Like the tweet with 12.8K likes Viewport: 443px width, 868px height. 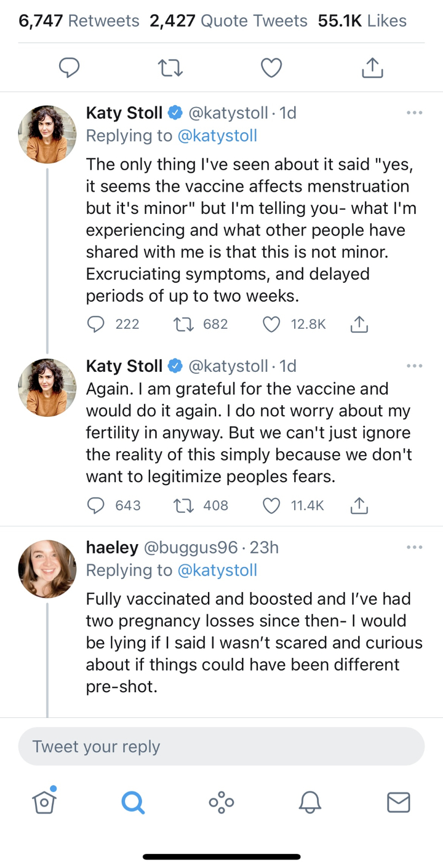point(272,324)
